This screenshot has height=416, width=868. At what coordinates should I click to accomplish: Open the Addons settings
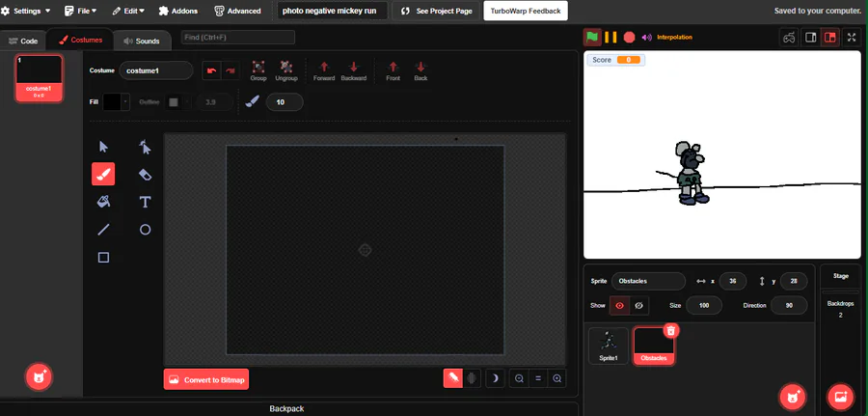(x=177, y=11)
